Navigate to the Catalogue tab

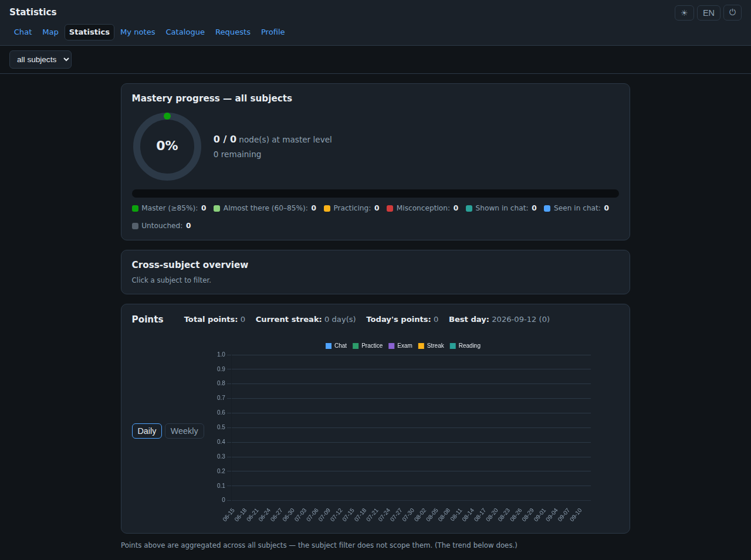click(185, 32)
